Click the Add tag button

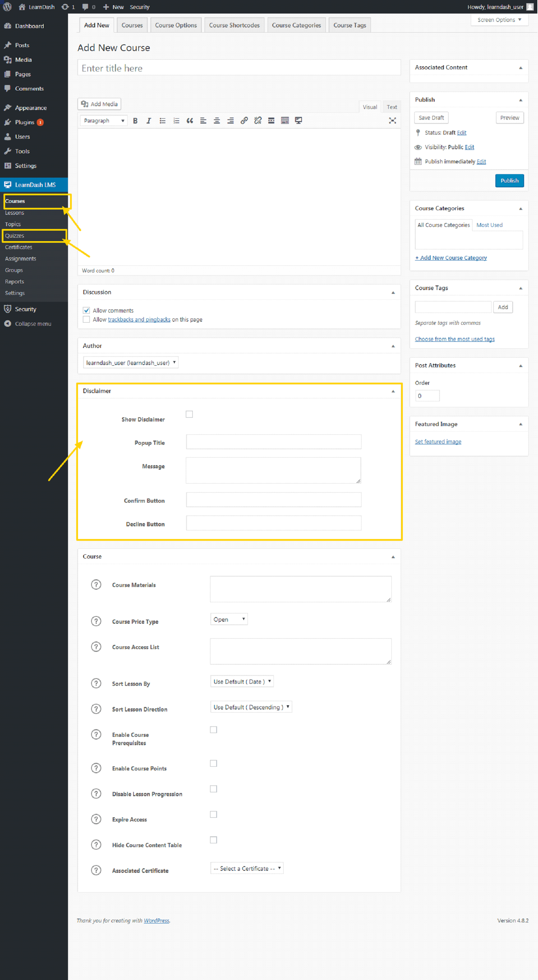503,307
